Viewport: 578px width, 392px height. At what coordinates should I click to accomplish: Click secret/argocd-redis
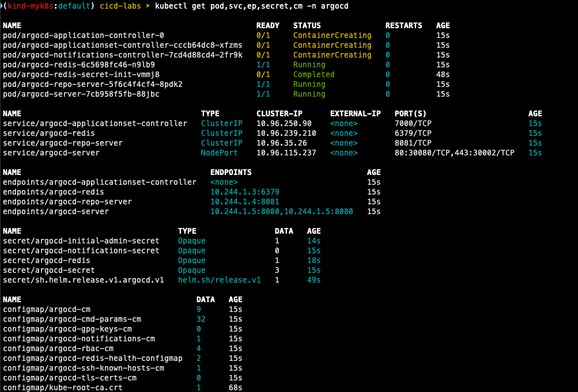pos(47,261)
